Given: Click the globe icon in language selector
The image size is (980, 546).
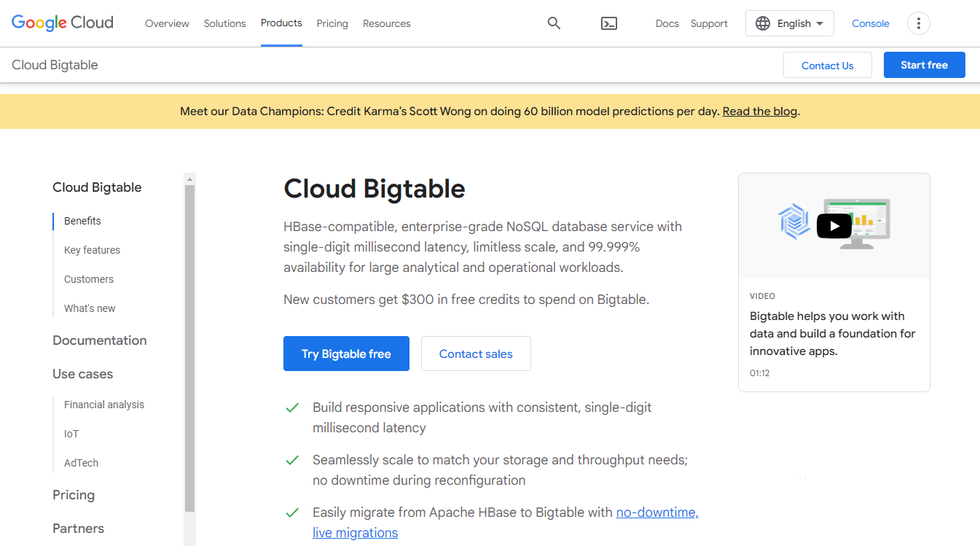Looking at the screenshot, I should [763, 23].
